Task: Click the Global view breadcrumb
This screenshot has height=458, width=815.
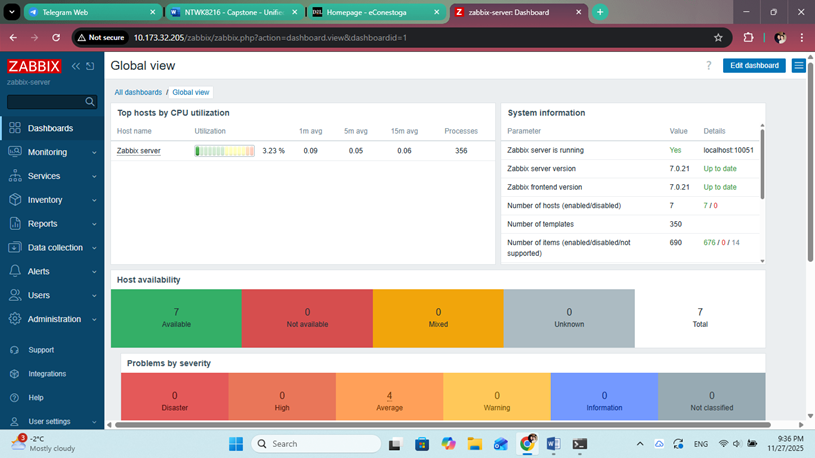Action: click(x=191, y=92)
